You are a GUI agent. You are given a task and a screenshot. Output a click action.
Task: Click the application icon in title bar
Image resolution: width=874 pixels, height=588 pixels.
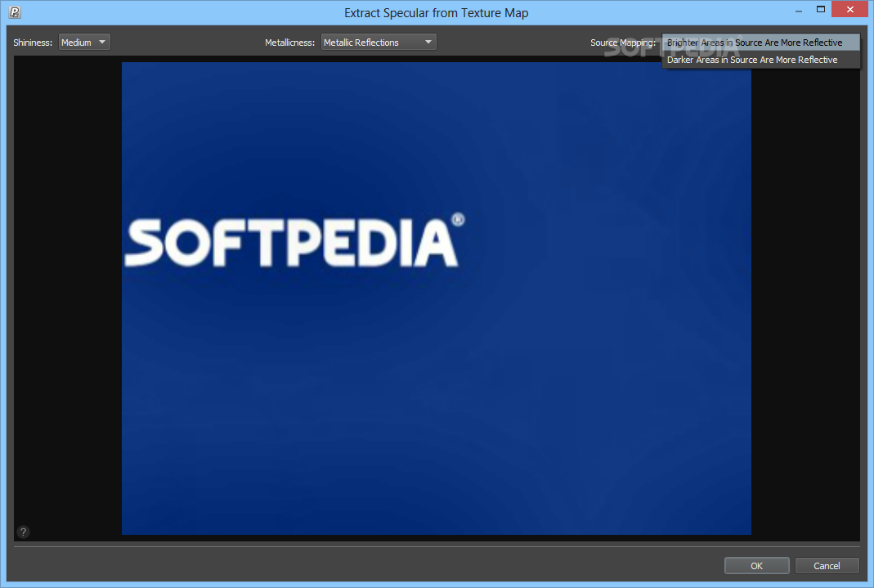click(x=15, y=11)
